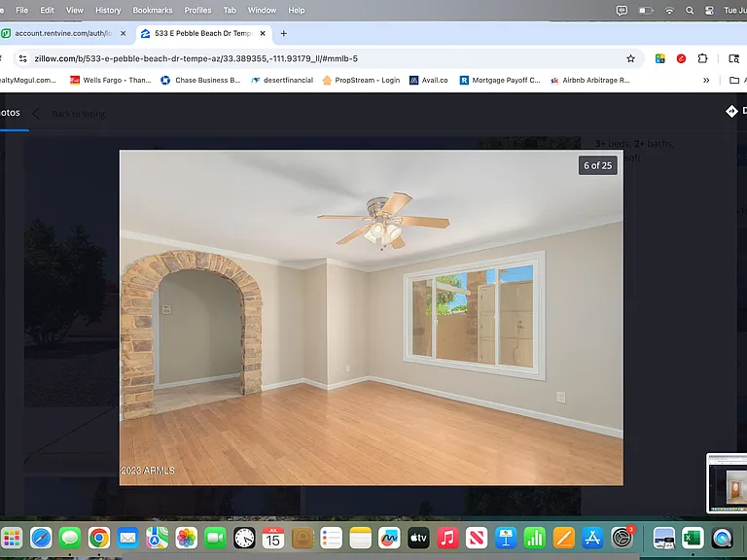Open Messages from the Dock
This screenshot has height=560, width=747.
point(70,539)
